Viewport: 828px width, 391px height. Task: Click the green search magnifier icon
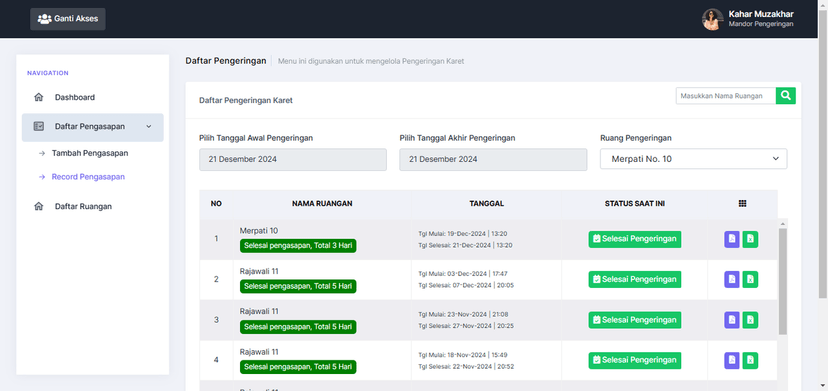(x=786, y=96)
